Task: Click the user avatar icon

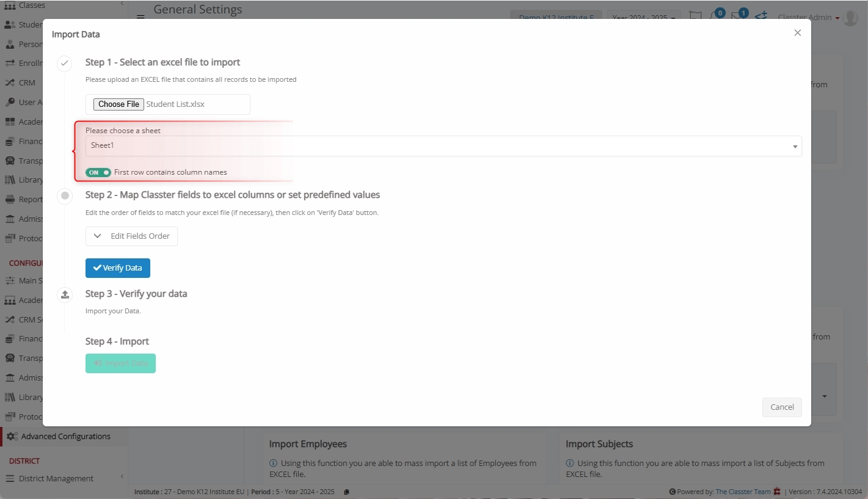Action: pos(850,18)
